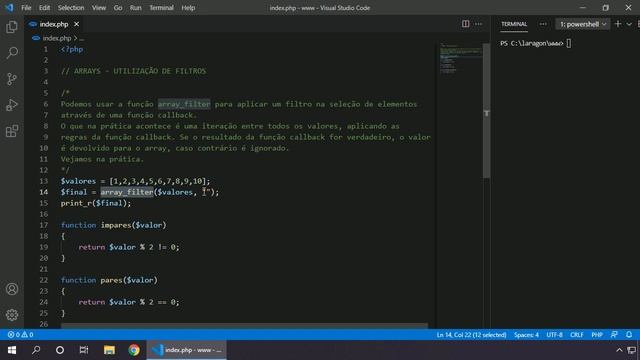
Task: Open the Run and Debug view
Action: (12, 105)
